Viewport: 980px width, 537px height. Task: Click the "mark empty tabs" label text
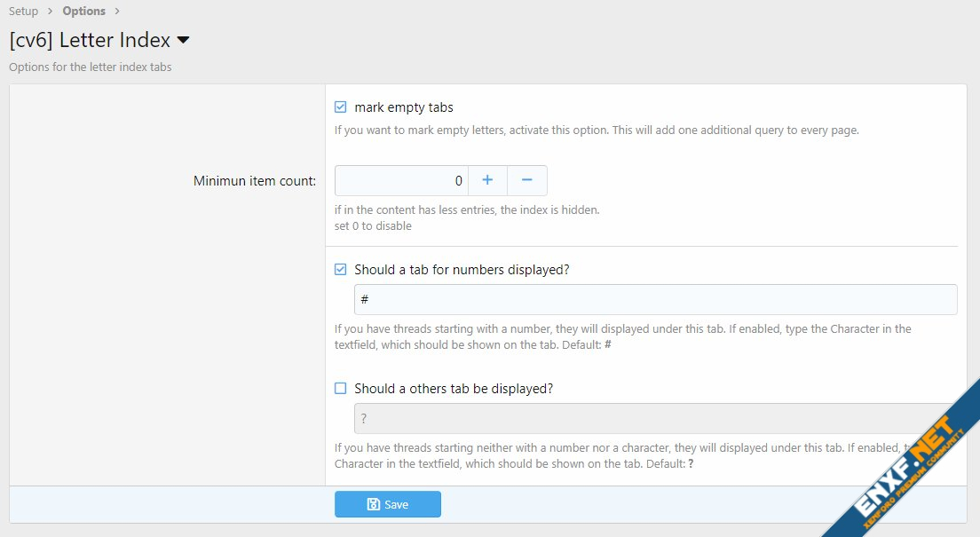click(404, 107)
